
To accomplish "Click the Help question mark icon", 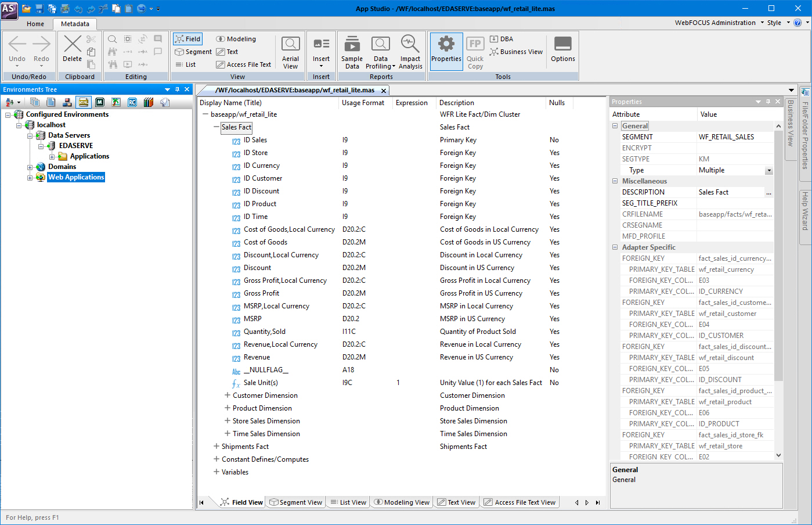I will (x=797, y=23).
